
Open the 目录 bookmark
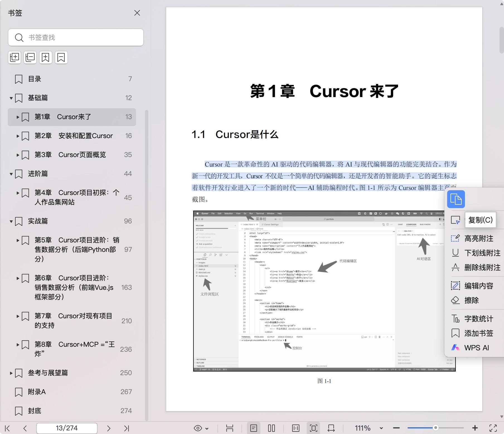point(72,79)
